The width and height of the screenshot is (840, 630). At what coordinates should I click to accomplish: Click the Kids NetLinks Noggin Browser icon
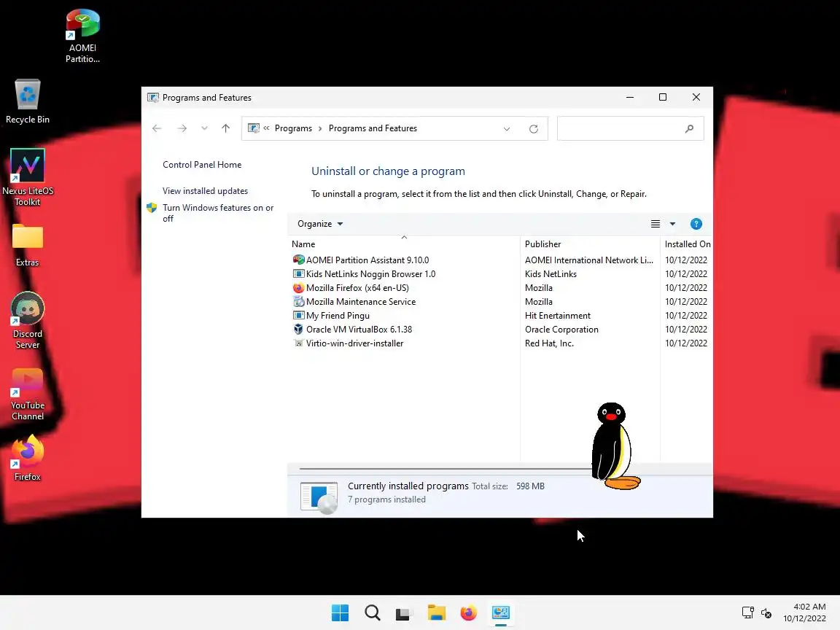(298, 273)
